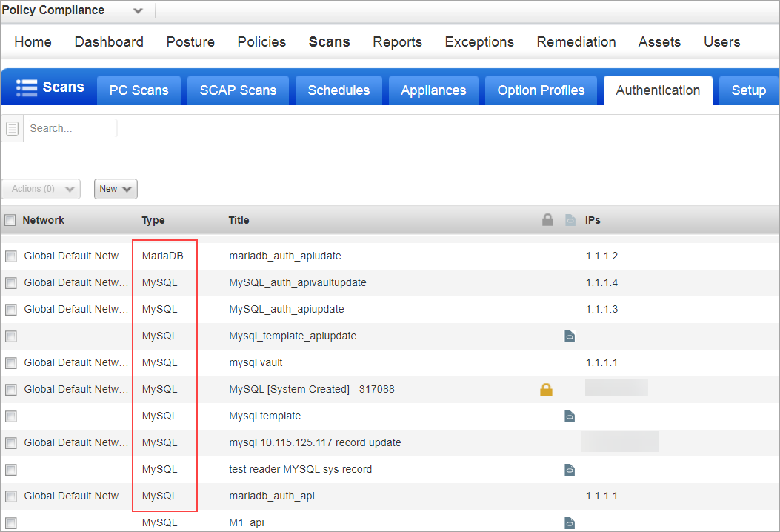Viewport: 780px width, 532px height.
Task: Go to the Reports menu item
Action: [397, 42]
